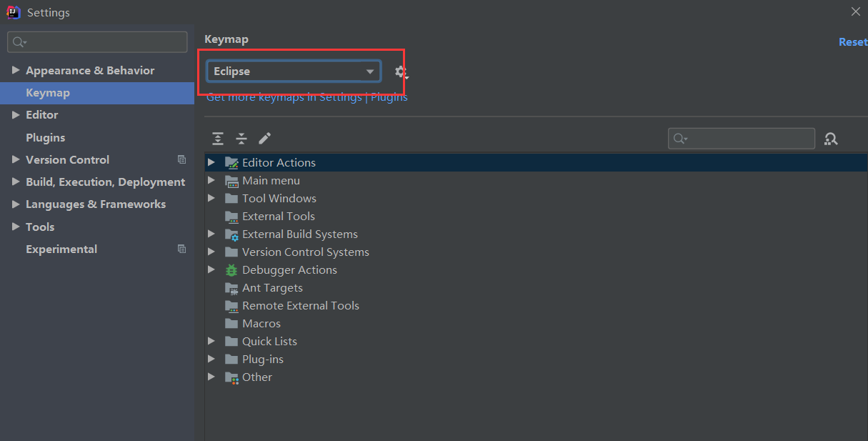Click the External Build Systems gear-folder icon
The width and height of the screenshot is (868, 441).
231,234
